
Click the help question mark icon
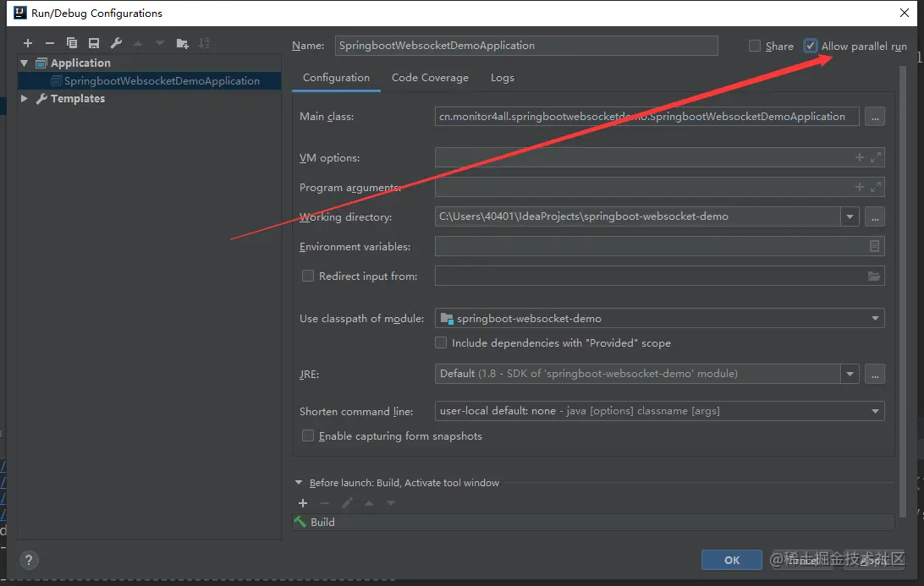tap(29, 560)
